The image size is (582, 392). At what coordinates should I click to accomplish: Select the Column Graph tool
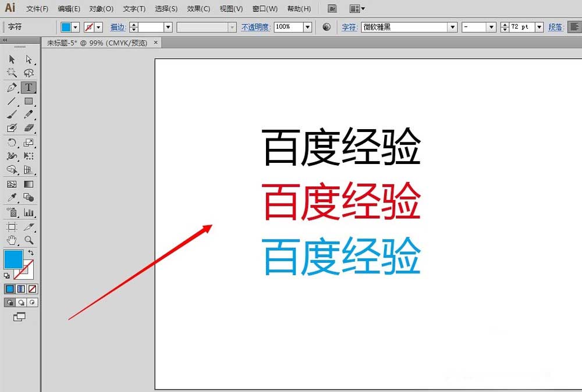29,212
